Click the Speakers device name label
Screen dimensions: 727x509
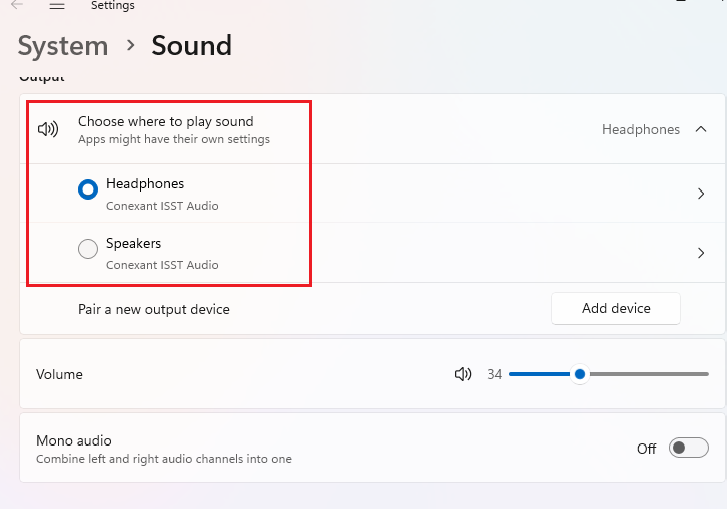point(133,244)
